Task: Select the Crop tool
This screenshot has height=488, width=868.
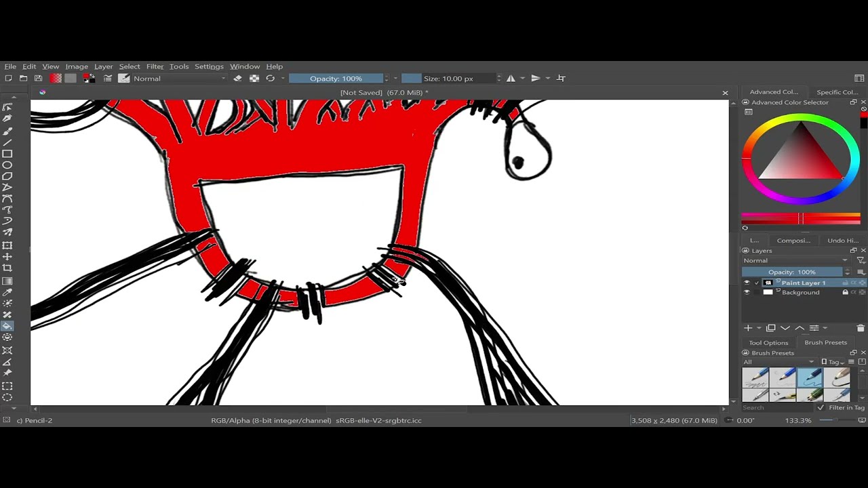Action: (x=7, y=268)
